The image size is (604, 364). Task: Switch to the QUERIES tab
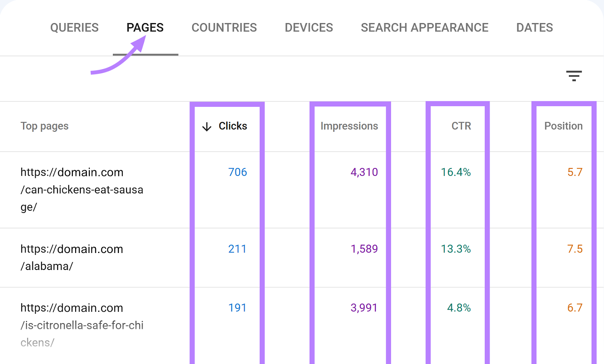pyautogui.click(x=74, y=27)
